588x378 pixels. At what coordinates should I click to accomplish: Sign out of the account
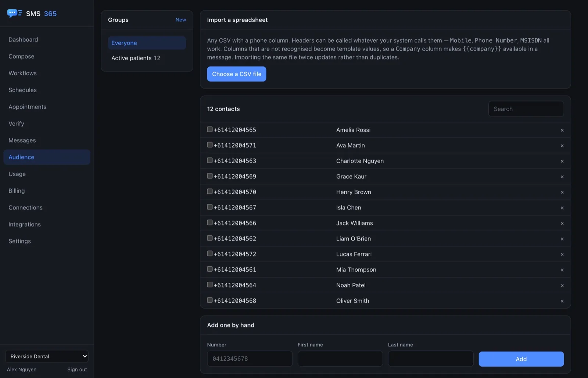pos(77,370)
